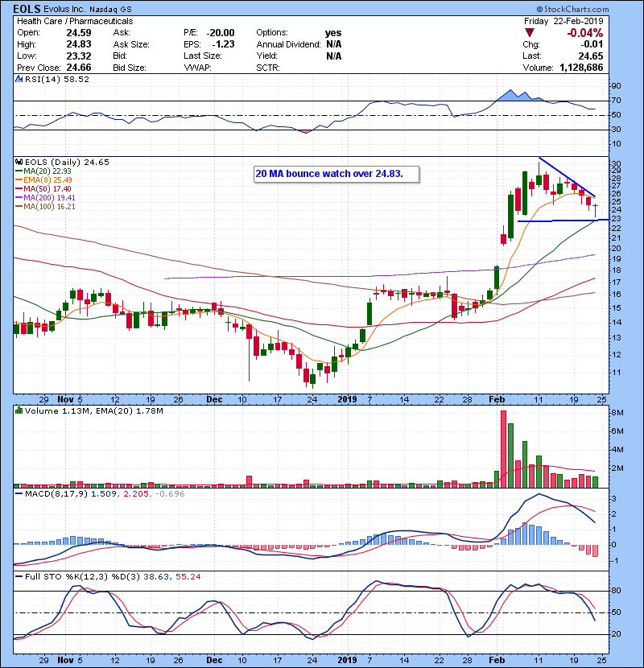Viewport: 644px width, 668px height.
Task: Click the tallest red volume bar in February
Action: click(x=503, y=449)
